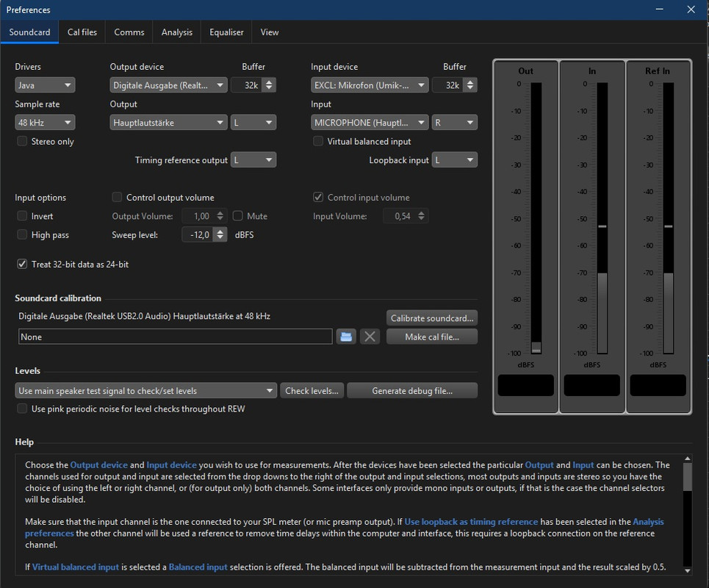Click the soundcard cal file field showing None
The width and height of the screenshot is (709, 588).
click(x=176, y=337)
